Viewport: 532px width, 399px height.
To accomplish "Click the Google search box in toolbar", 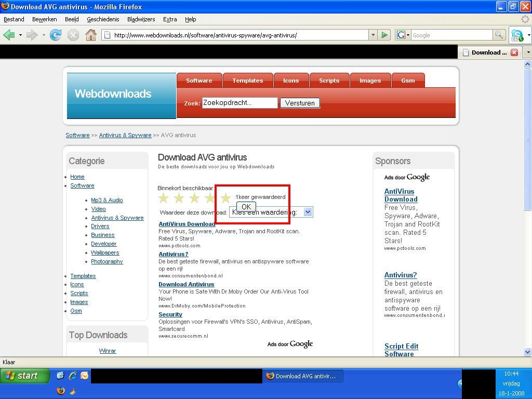I will [x=452, y=35].
